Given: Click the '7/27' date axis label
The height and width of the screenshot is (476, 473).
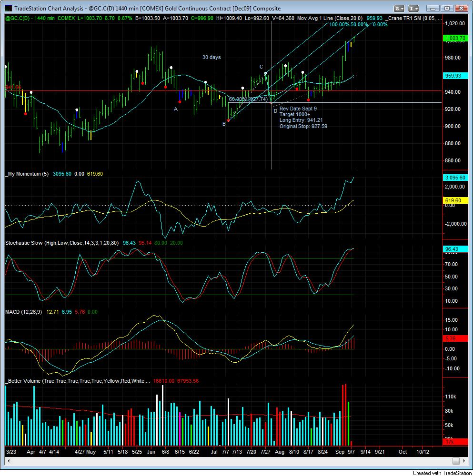Looking at the screenshot, I should [265, 452].
